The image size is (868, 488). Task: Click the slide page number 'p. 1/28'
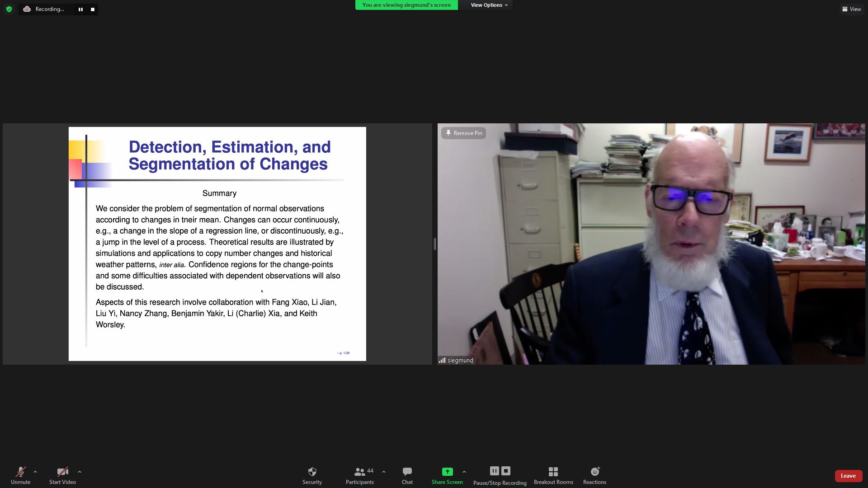pos(343,353)
